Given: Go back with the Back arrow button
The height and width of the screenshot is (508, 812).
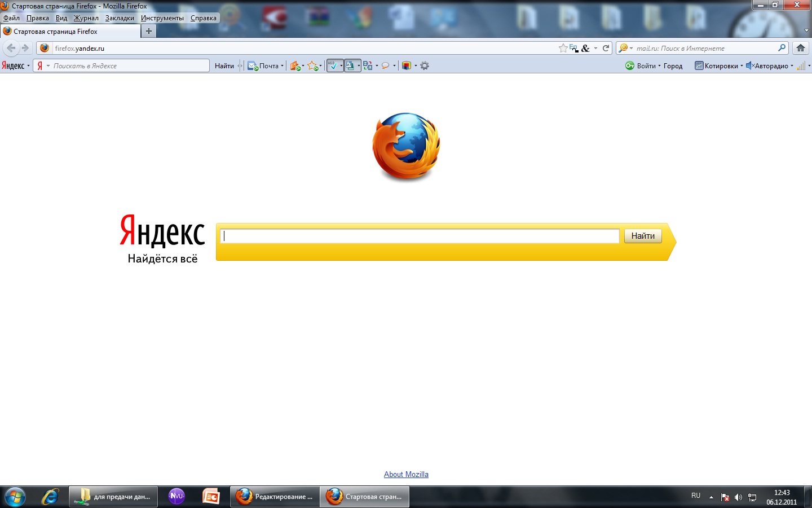Looking at the screenshot, I should pos(11,48).
